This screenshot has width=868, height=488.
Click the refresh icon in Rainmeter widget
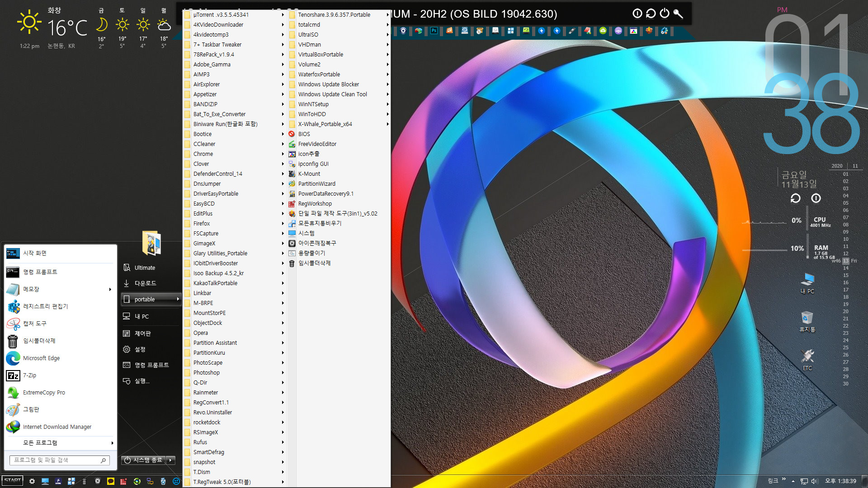click(x=795, y=198)
